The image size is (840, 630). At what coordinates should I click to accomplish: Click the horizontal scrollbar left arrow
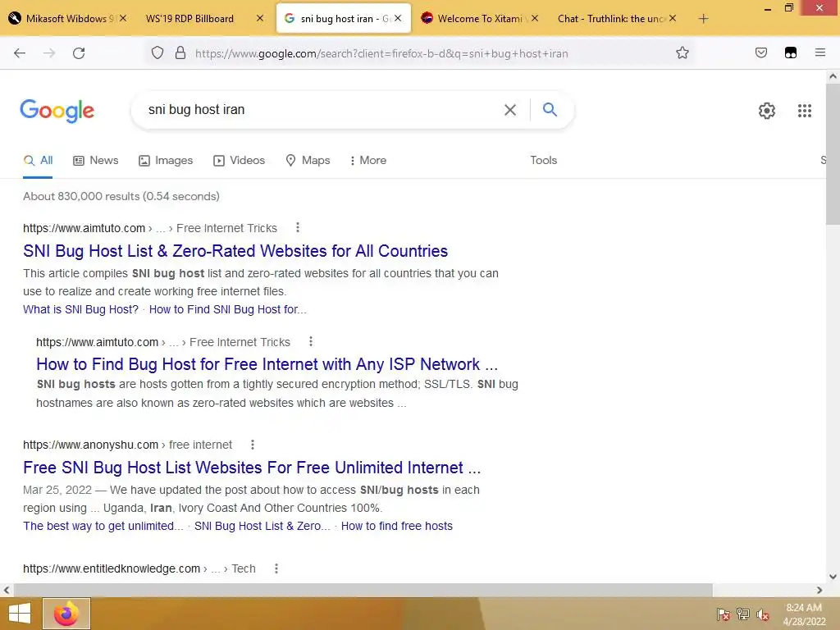point(7,590)
